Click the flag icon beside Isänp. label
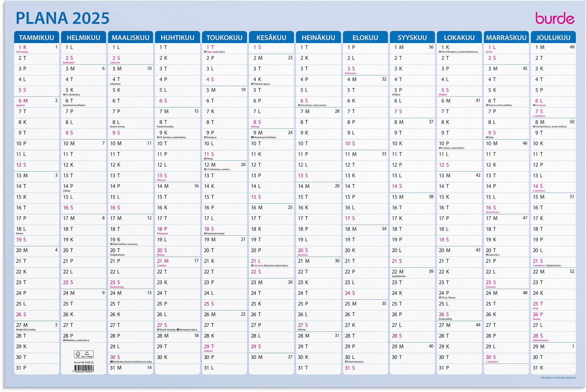 click(487, 137)
